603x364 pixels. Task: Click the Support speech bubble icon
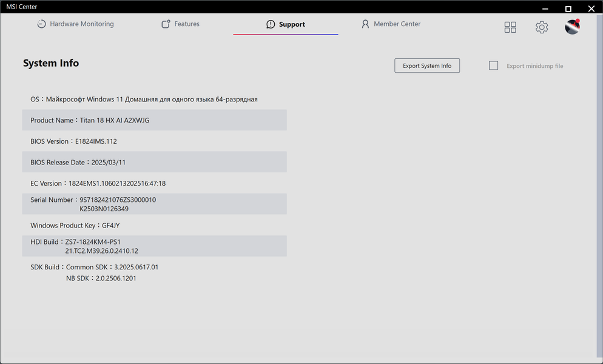[271, 24]
